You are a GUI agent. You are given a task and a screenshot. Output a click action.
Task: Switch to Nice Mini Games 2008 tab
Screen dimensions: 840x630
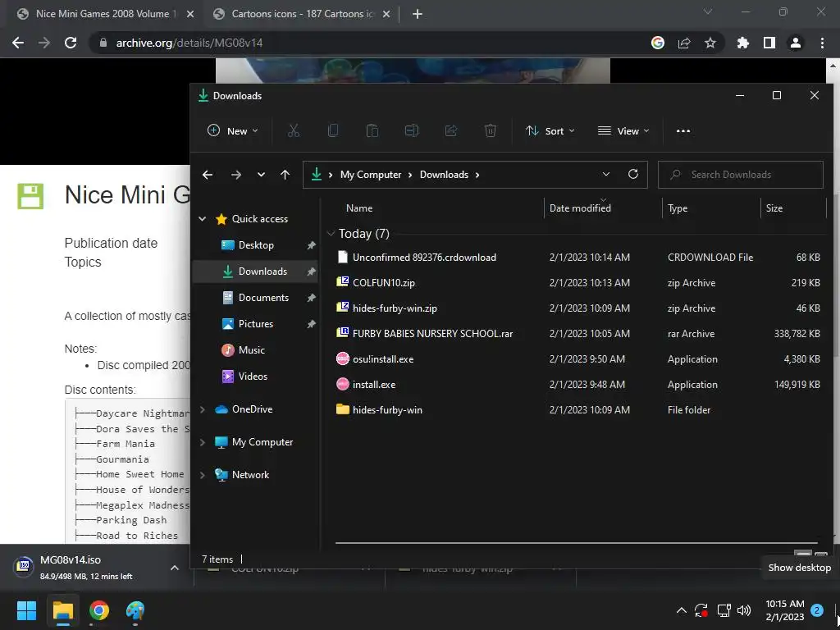point(106,14)
